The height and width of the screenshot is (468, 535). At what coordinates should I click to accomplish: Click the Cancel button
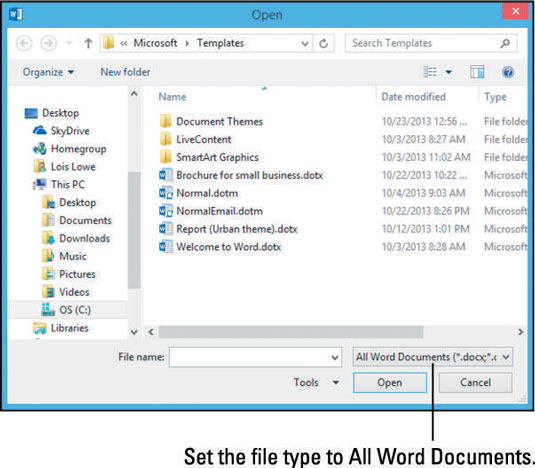click(x=475, y=382)
